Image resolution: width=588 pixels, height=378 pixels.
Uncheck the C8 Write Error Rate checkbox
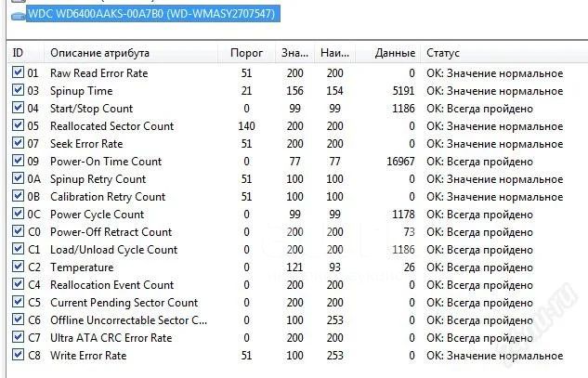pyautogui.click(x=18, y=356)
